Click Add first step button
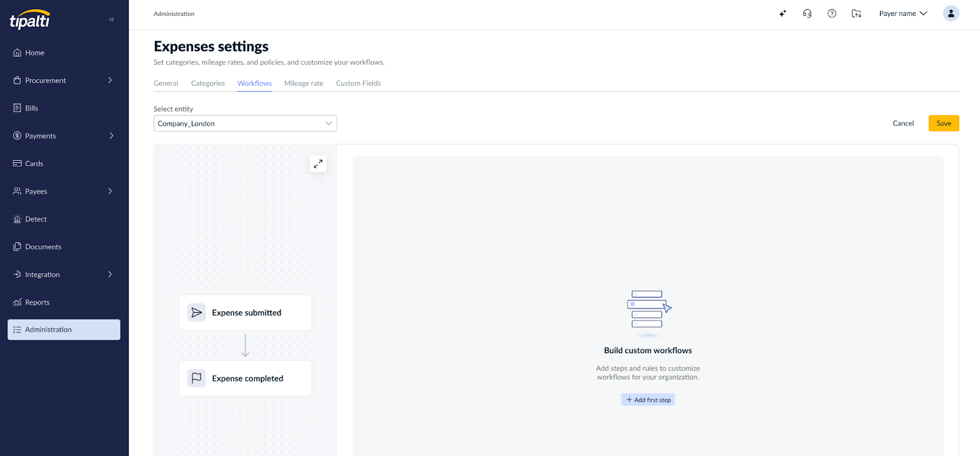Screen dimensions: 980x456 pos(647,400)
